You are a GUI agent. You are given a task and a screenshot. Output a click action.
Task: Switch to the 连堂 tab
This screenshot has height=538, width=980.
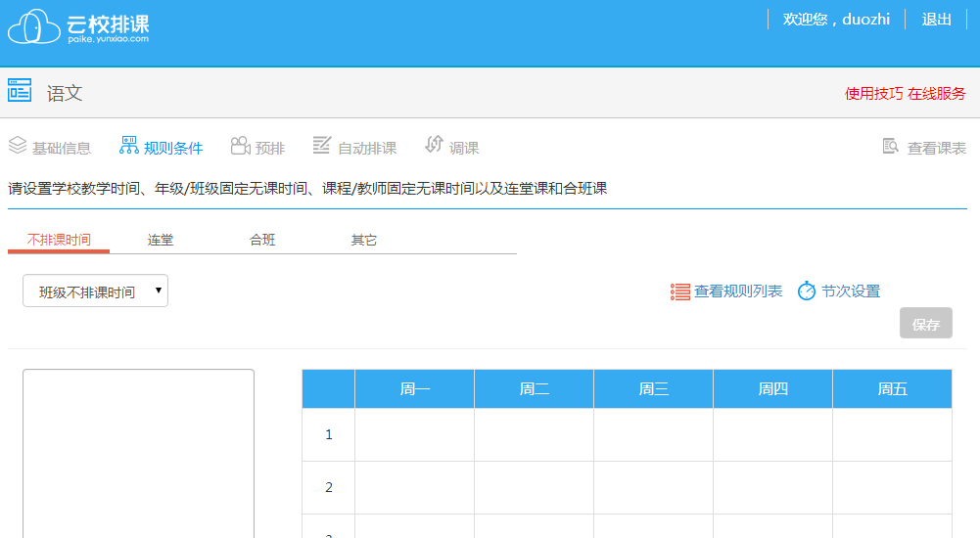click(161, 241)
